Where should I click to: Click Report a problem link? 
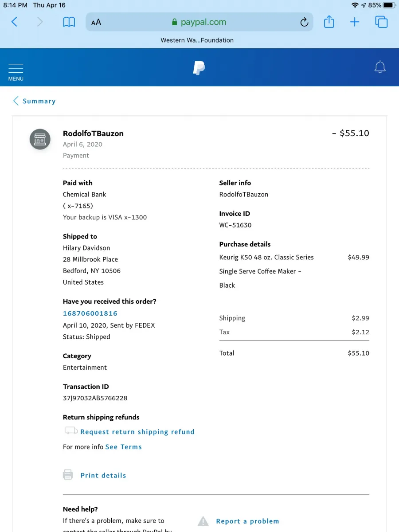coord(247,521)
